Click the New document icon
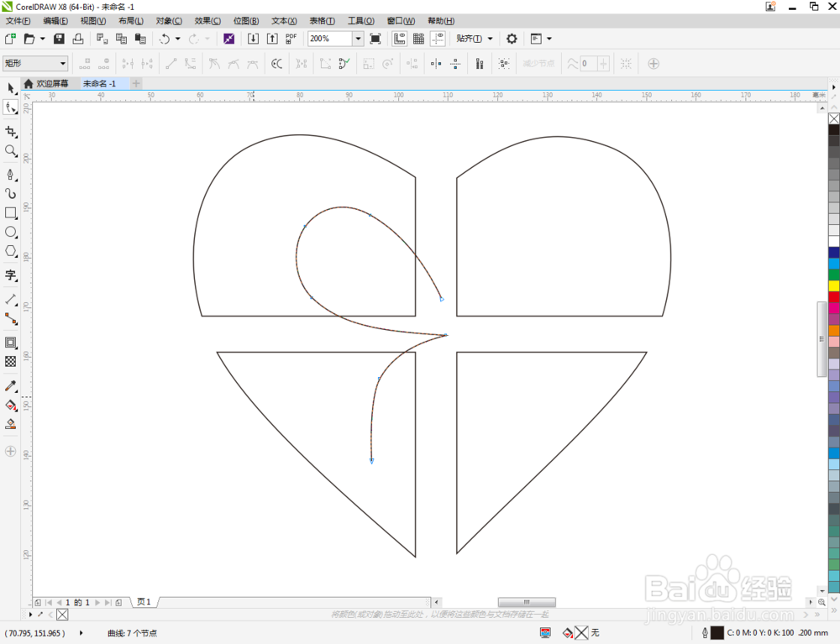The image size is (840, 644). point(10,39)
